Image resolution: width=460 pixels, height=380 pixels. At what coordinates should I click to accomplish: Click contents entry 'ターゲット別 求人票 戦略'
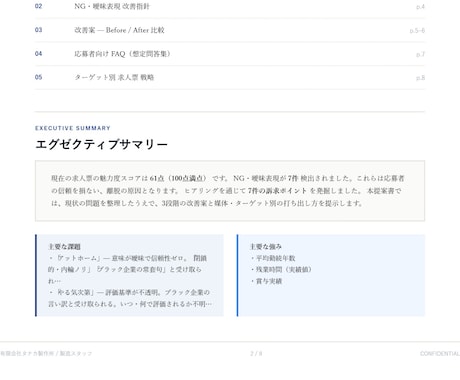pos(114,77)
